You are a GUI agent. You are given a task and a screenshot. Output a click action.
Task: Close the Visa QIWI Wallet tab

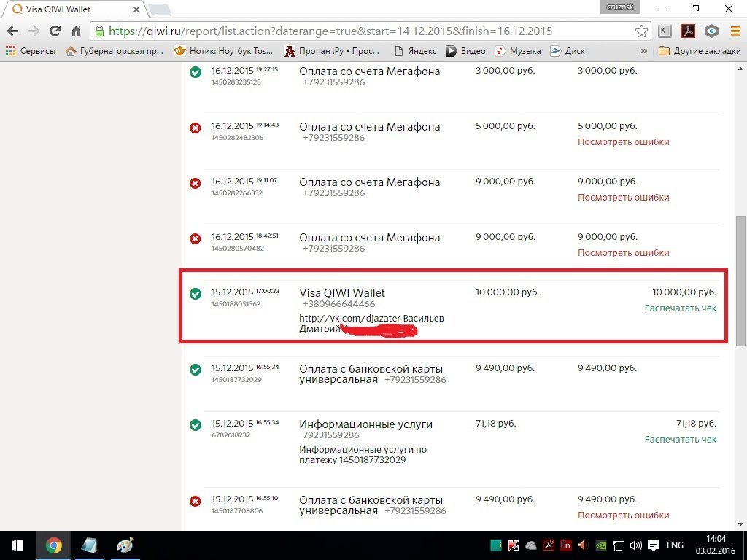[134, 9]
